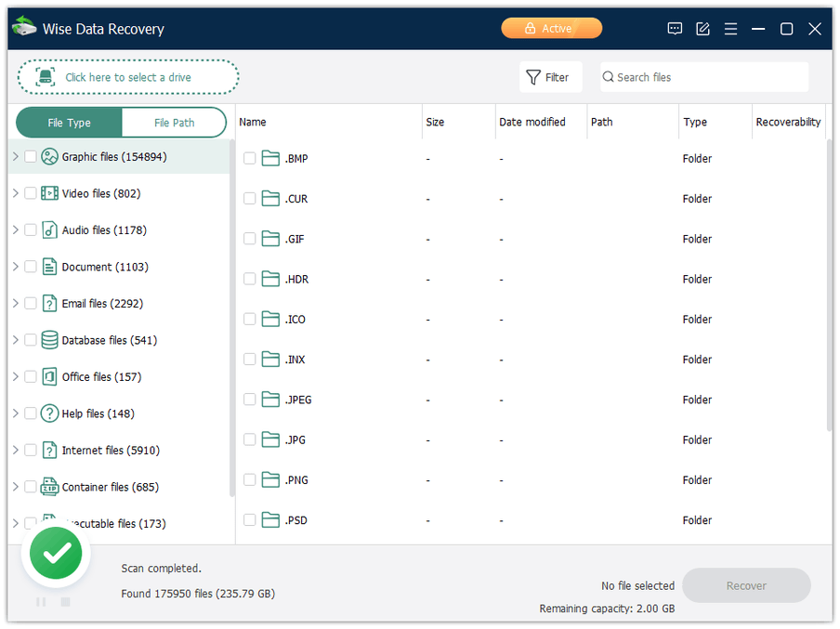Open the Filter button

tap(550, 77)
